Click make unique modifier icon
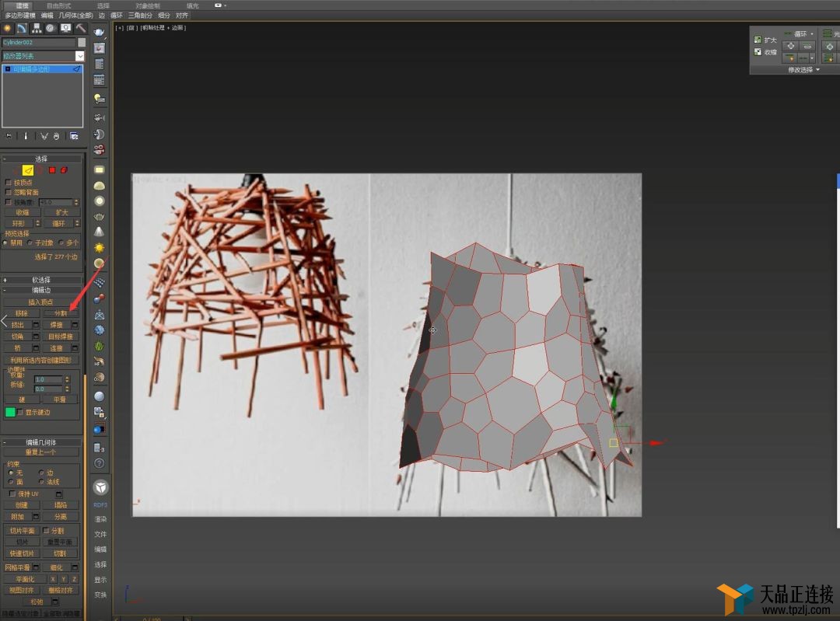Image resolution: width=840 pixels, height=621 pixels. point(44,136)
